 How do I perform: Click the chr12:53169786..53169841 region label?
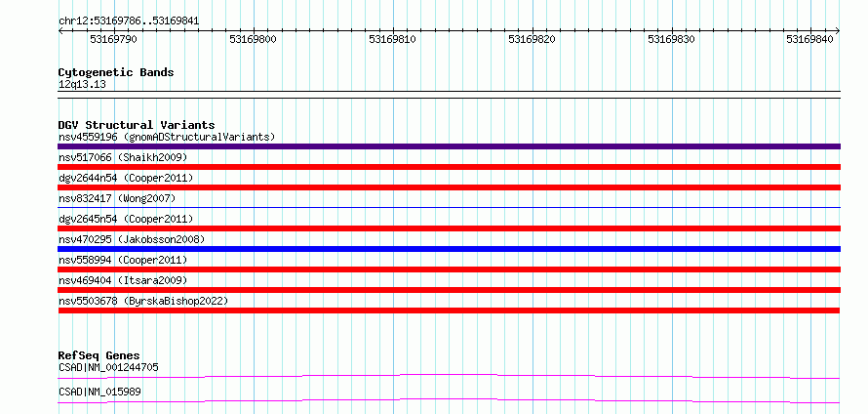coord(129,21)
